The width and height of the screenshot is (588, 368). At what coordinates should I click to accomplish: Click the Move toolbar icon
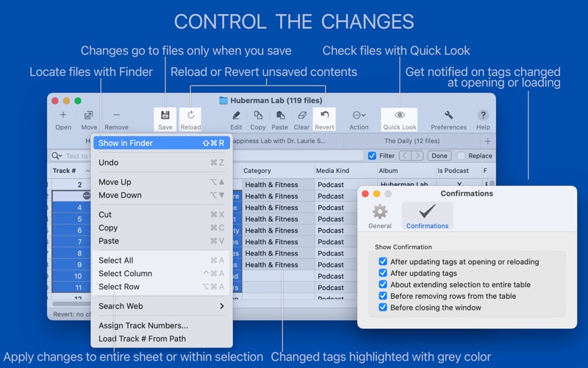coord(89,115)
